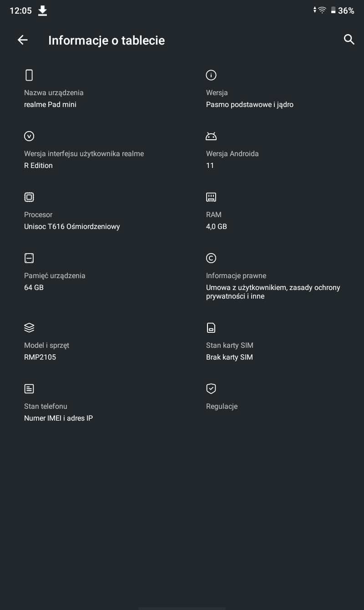Tap the Android robot icon

(211, 136)
